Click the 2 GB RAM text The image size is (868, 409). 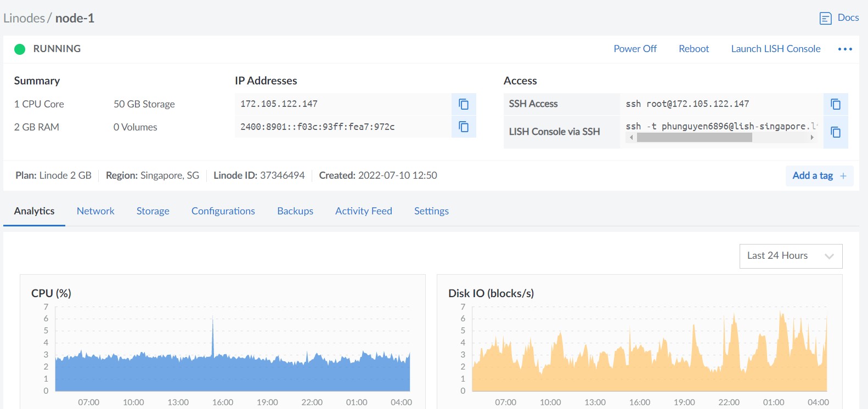(36, 127)
